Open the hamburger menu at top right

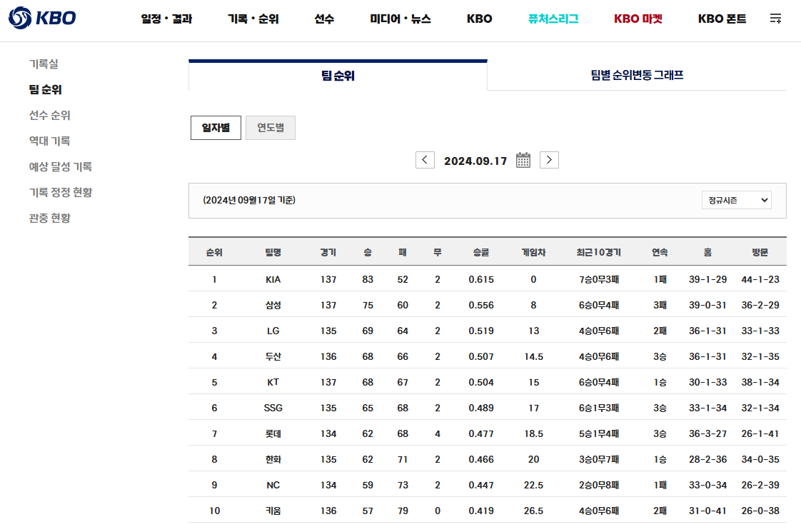777,19
